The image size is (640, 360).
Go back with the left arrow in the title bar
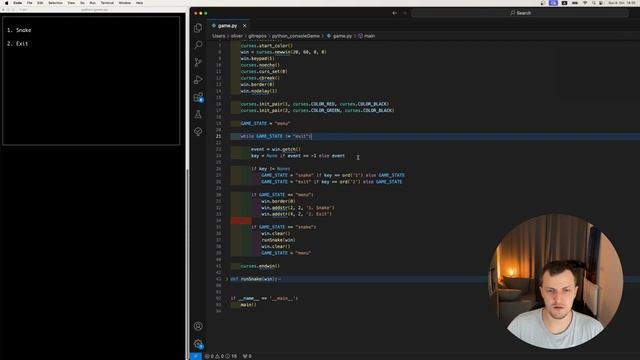click(x=394, y=13)
